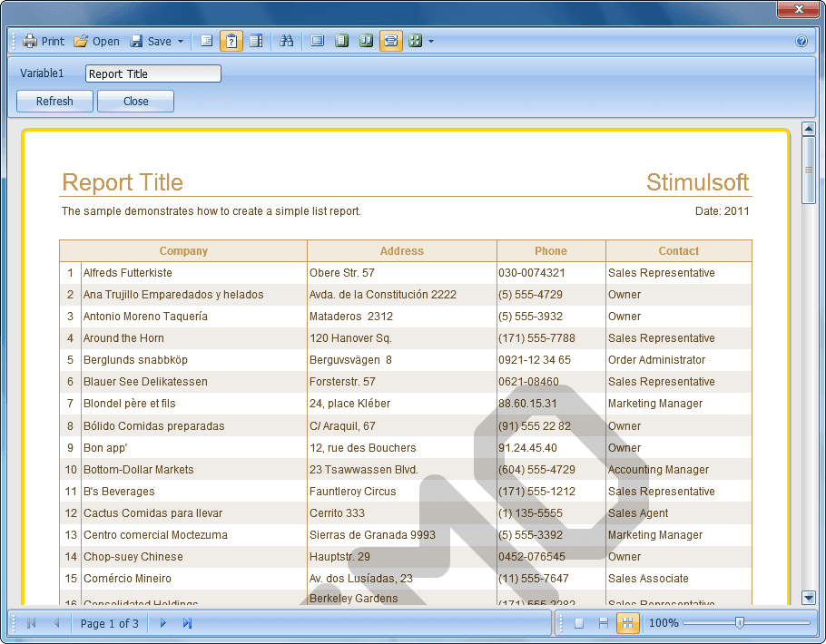Click the Print toolbar button

pos(44,41)
